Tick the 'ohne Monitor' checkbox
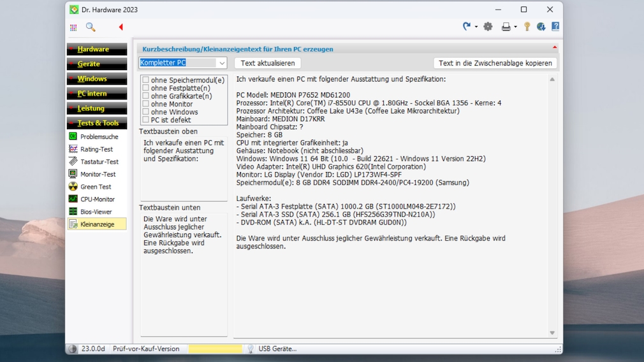This screenshot has height=362, width=644. [146, 104]
